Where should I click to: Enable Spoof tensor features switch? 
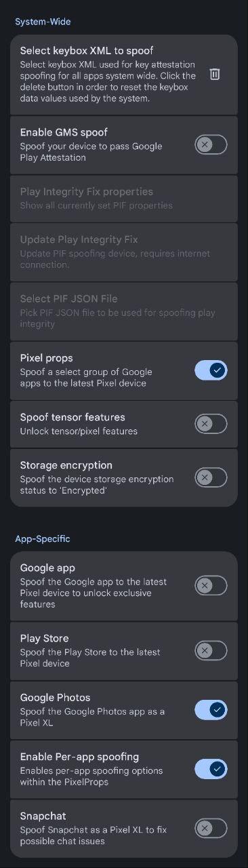[211, 424]
